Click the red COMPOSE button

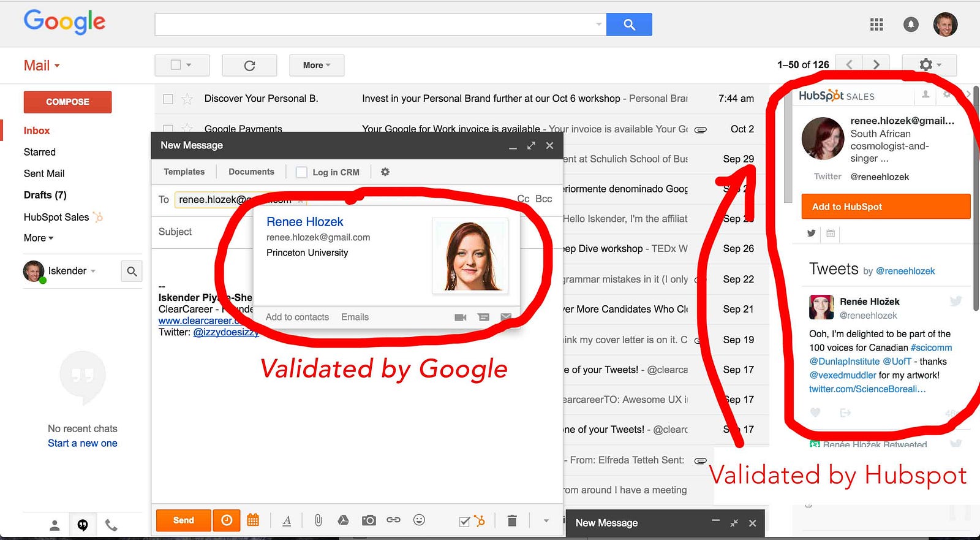coord(67,102)
